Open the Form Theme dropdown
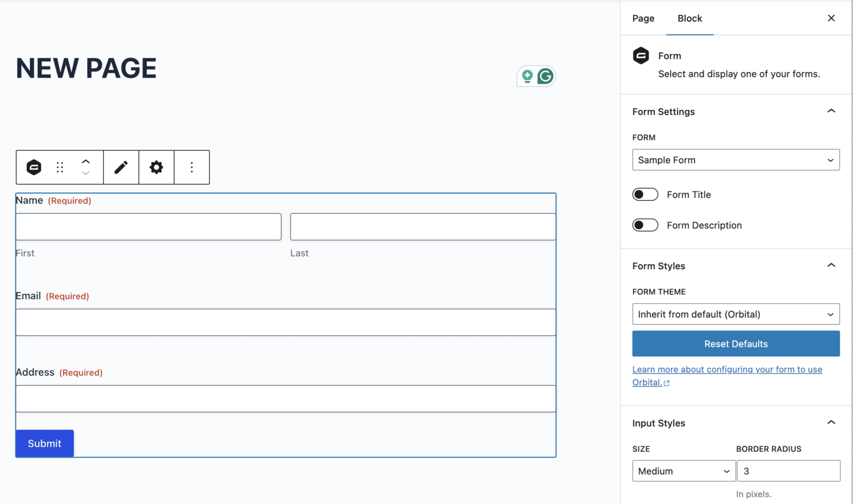Viewport: 853px width, 504px height. 736,314
